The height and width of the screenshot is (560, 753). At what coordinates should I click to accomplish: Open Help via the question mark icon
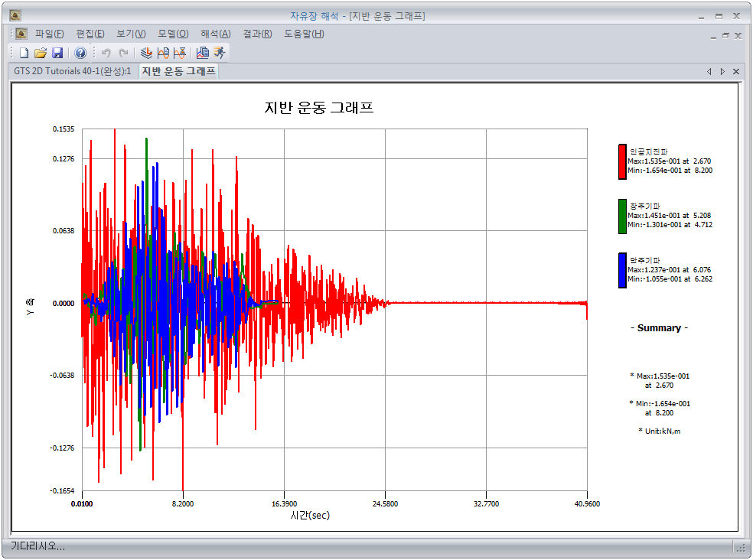[x=80, y=53]
